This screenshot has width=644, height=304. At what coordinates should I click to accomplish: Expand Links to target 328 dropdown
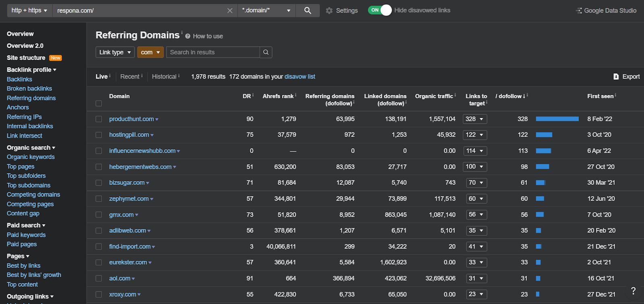click(x=475, y=119)
